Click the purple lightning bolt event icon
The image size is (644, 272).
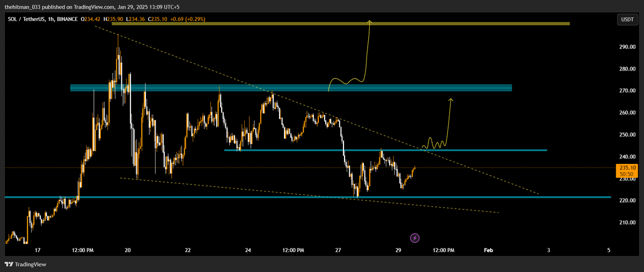414,238
